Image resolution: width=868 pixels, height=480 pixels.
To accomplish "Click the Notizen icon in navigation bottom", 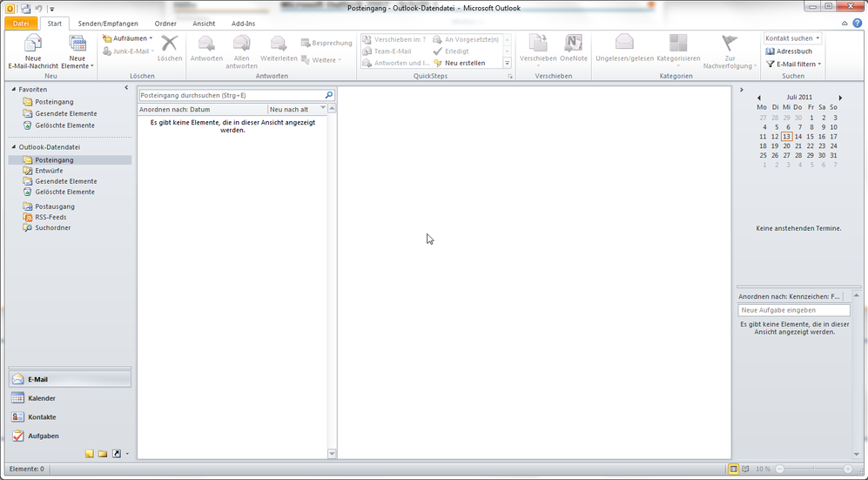I will click(x=89, y=454).
